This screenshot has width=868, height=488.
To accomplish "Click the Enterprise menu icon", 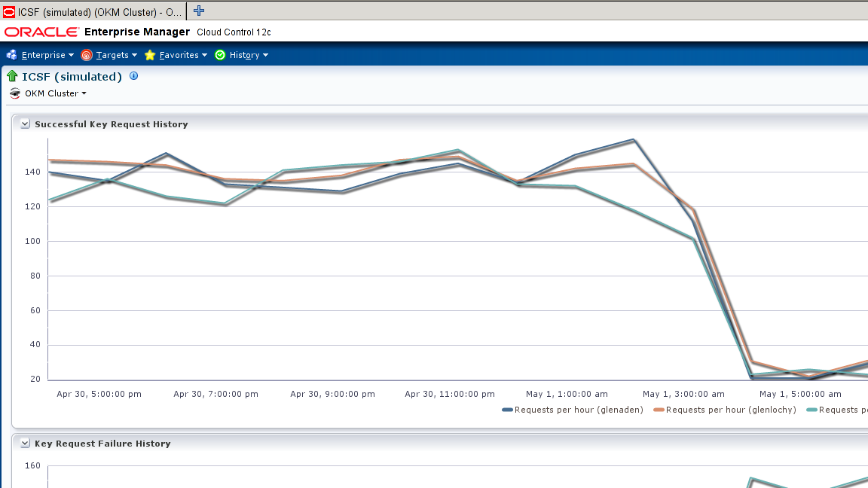I will [x=11, y=55].
